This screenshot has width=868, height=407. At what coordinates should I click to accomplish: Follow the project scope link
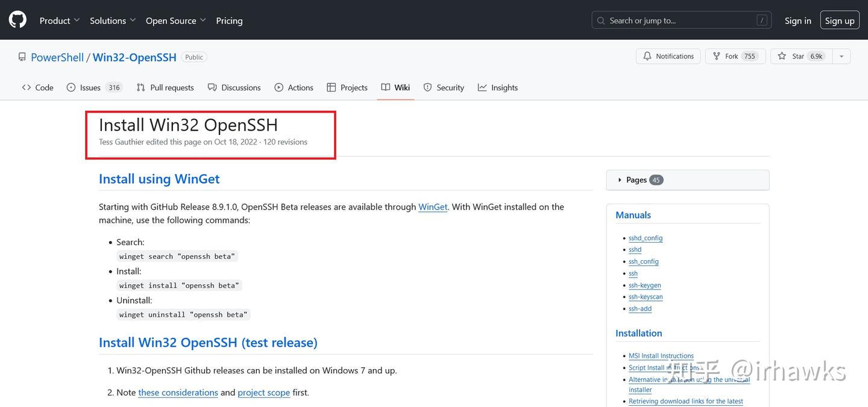(x=264, y=393)
